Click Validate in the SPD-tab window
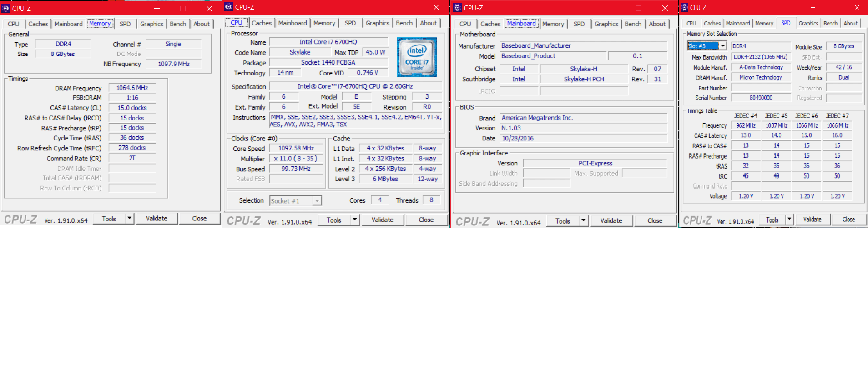 tap(812, 220)
